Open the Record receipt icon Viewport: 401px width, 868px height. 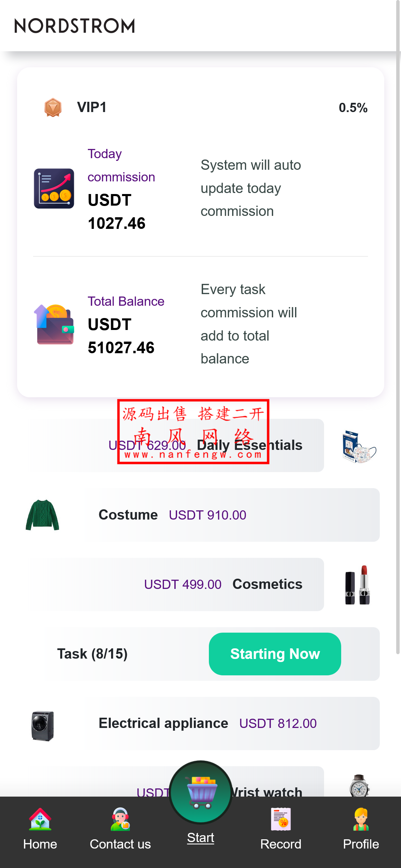coord(281,819)
